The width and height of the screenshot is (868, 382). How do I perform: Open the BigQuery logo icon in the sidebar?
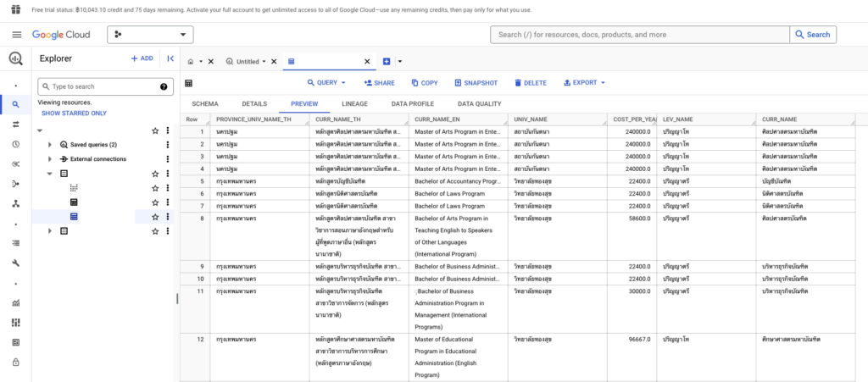(x=16, y=59)
